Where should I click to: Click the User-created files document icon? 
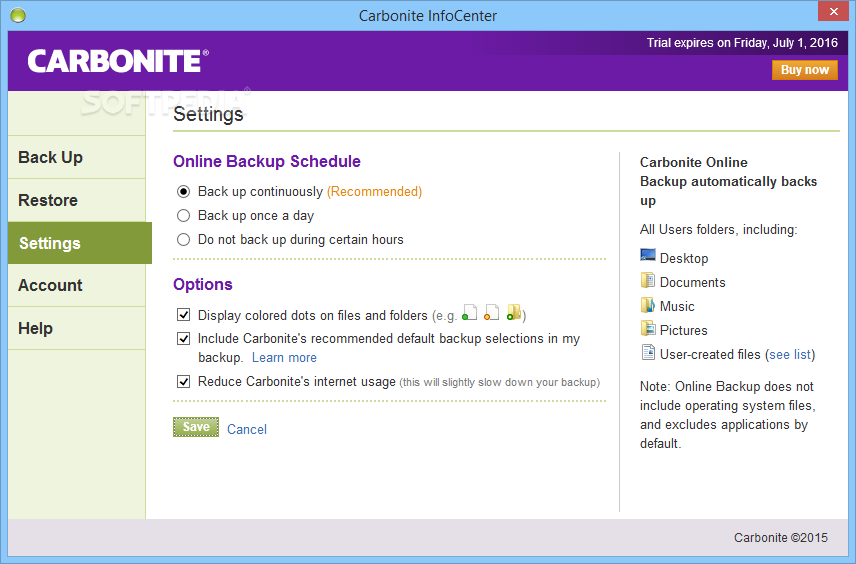[648, 353]
